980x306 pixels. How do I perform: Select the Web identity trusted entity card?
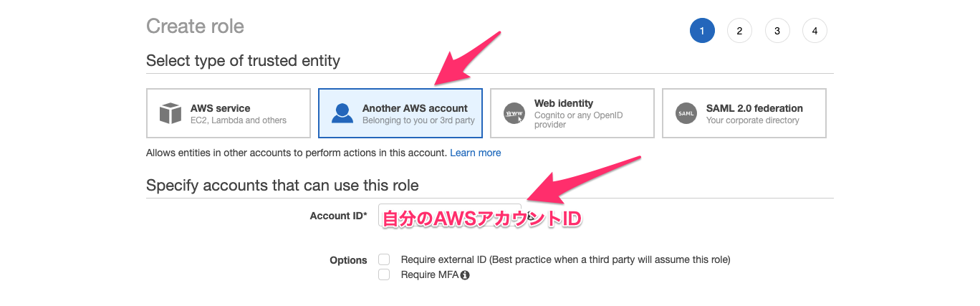(572, 113)
